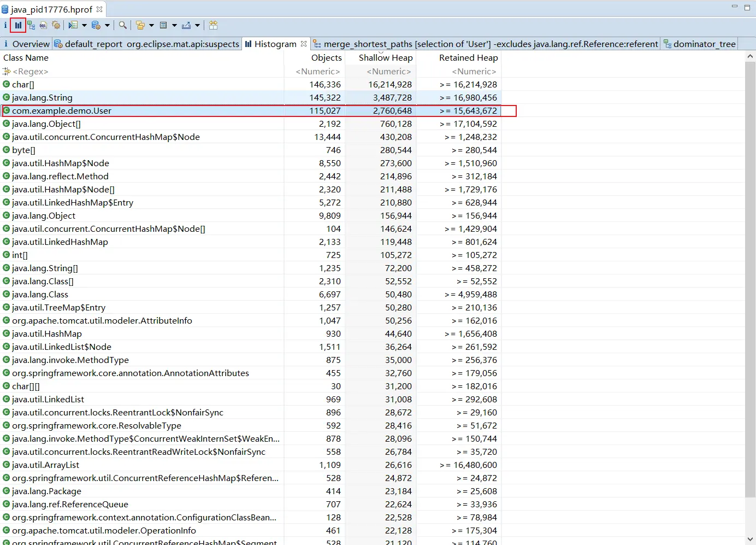The height and width of the screenshot is (545, 756).
Task: Select the ConcurrentHashMap$Node row
Action: (251, 137)
